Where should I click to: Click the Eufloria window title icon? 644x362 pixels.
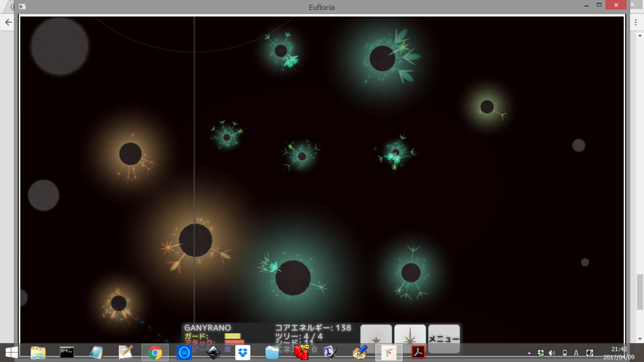coord(22,6)
